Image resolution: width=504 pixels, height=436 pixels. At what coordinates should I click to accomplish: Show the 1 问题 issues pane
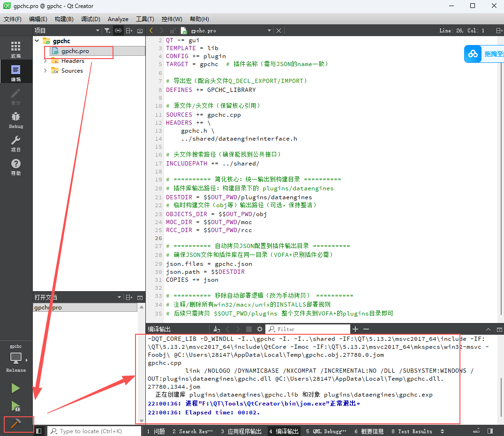coord(156,431)
